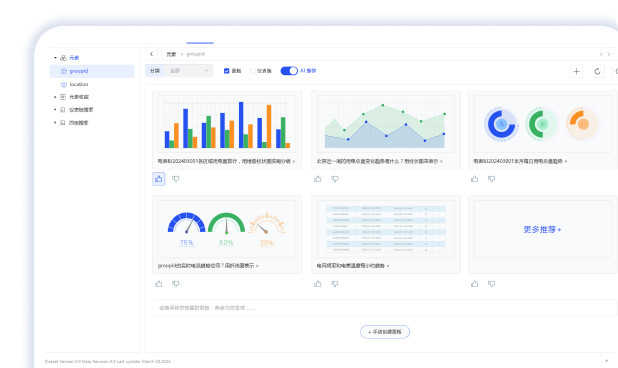Click the footer version and last update text
Image resolution: width=618 pixels, height=368 pixels.
pyautogui.click(x=108, y=361)
